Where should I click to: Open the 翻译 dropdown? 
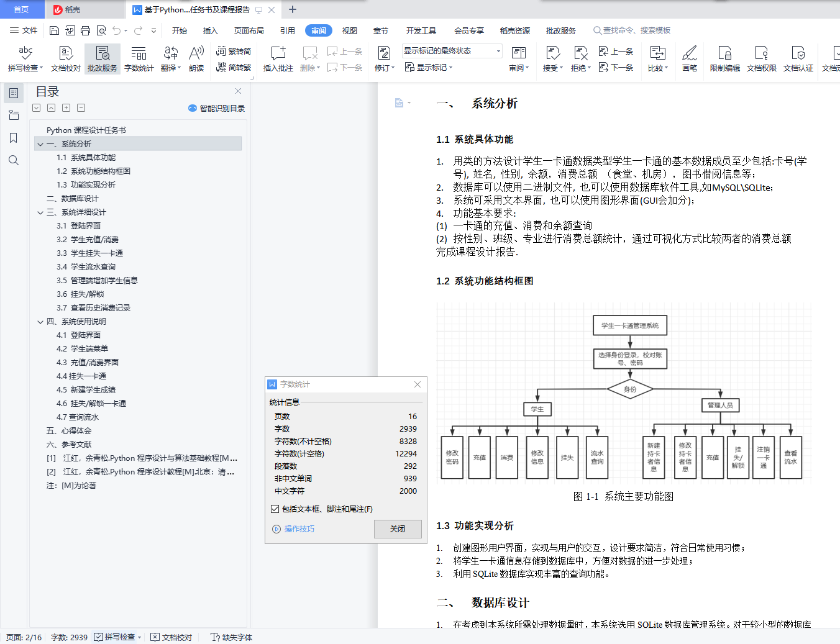pos(179,68)
